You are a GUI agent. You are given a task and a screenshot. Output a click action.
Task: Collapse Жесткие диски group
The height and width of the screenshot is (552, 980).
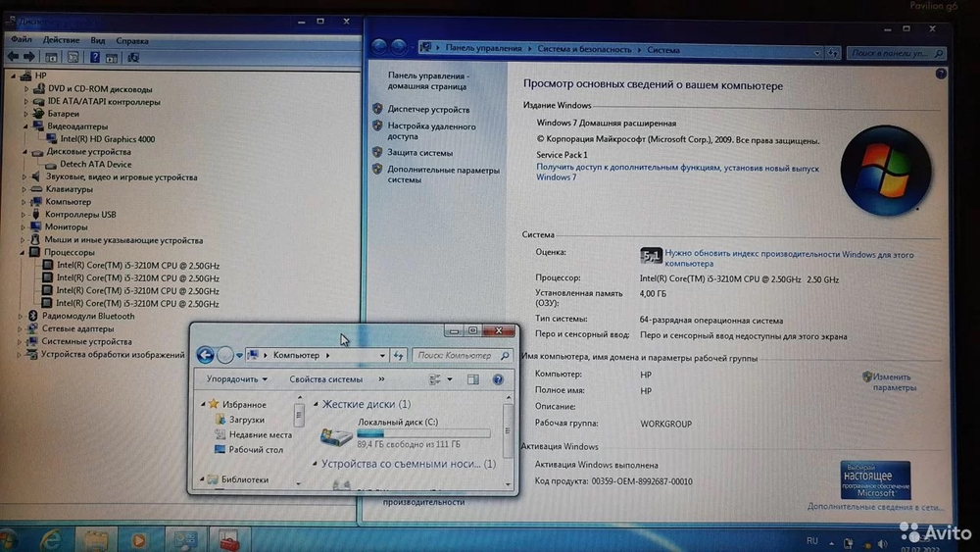316,405
